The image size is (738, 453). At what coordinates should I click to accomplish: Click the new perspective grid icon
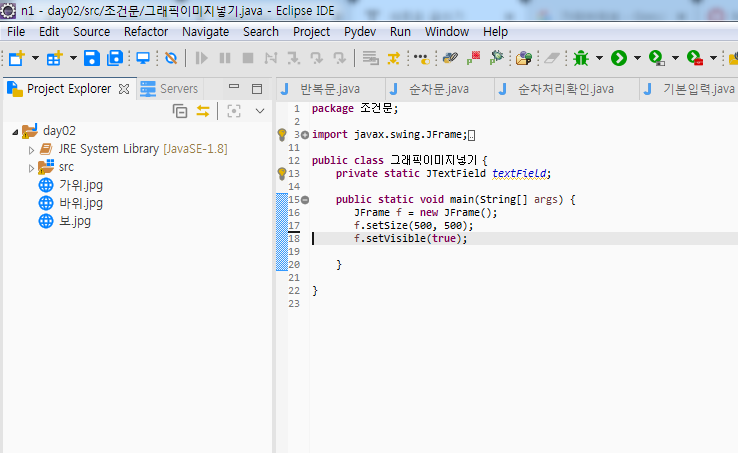point(54,58)
